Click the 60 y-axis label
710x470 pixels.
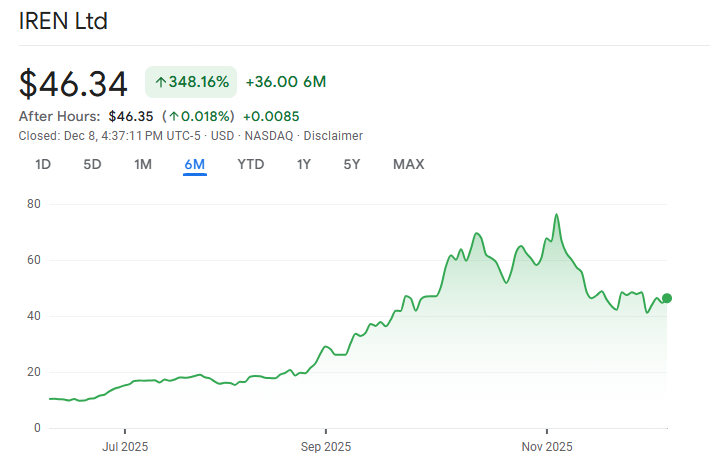coord(34,260)
